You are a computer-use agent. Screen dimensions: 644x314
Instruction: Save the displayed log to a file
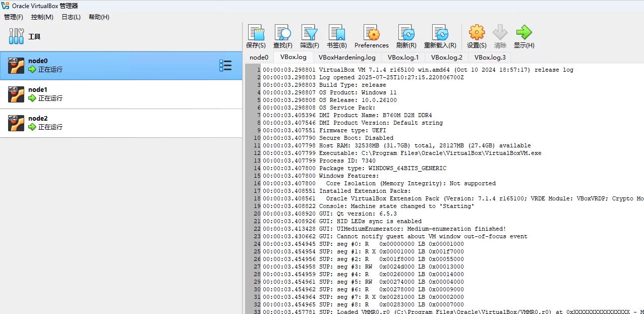click(x=256, y=35)
